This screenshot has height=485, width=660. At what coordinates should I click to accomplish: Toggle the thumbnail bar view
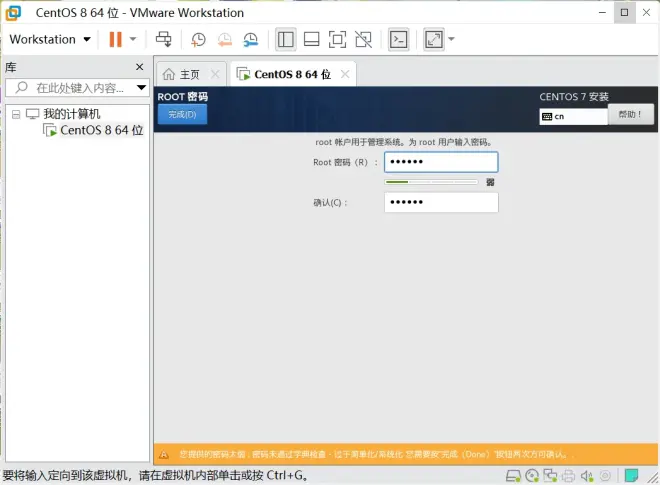coord(311,39)
